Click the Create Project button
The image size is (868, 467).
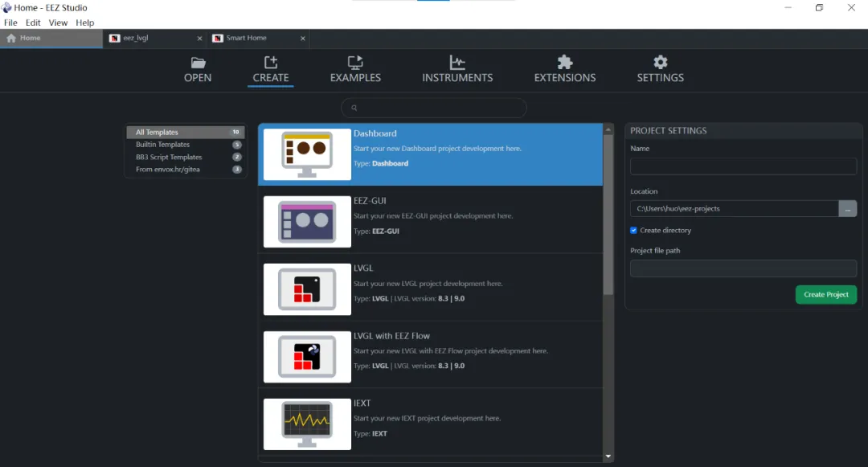coord(826,294)
